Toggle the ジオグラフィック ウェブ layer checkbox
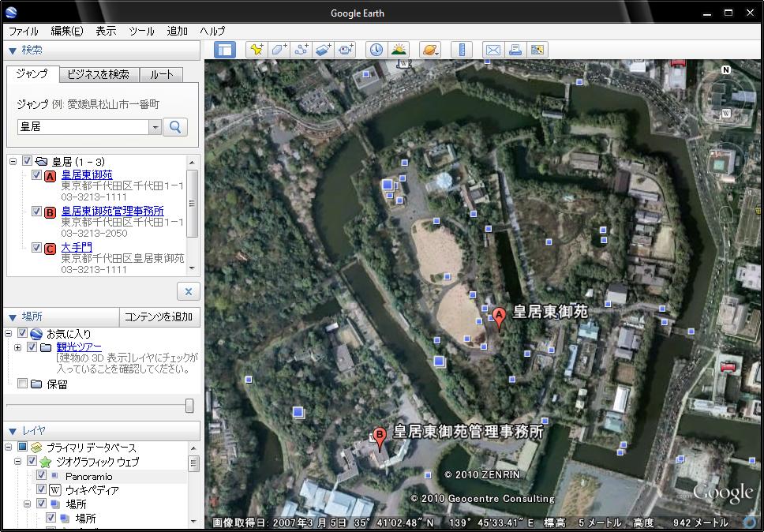 pos(32,461)
